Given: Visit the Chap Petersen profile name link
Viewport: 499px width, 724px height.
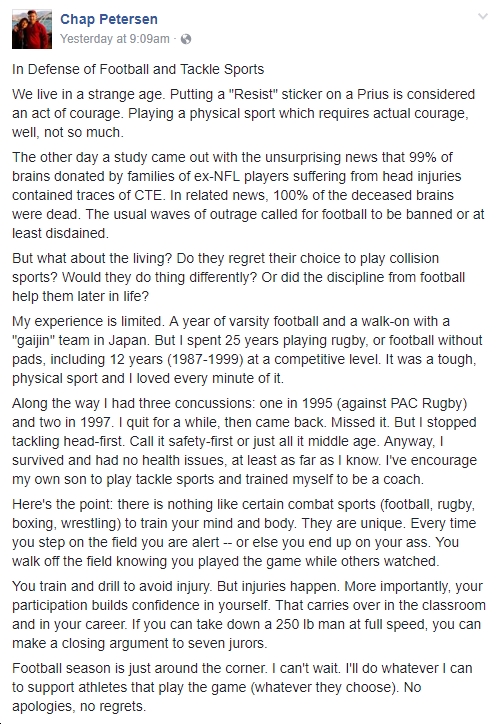Looking at the screenshot, I should [109, 19].
